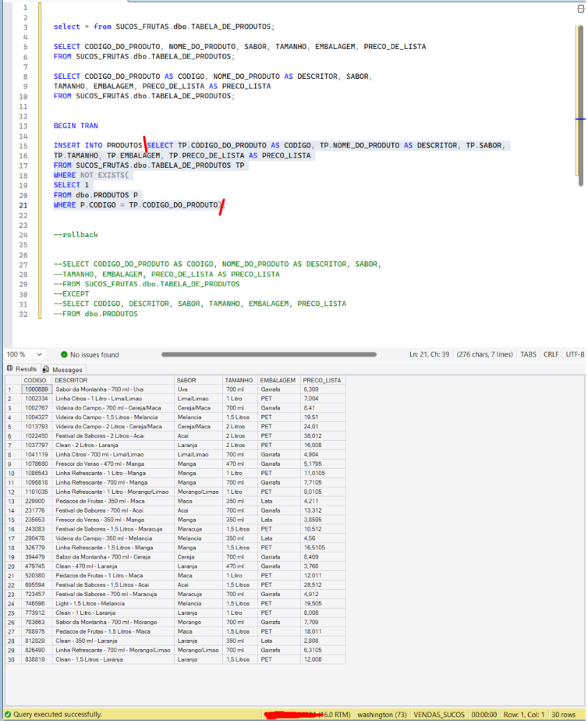Viewport: 588px width, 721px height.
Task: Click the SABOR column header
Action: pyautogui.click(x=198, y=380)
